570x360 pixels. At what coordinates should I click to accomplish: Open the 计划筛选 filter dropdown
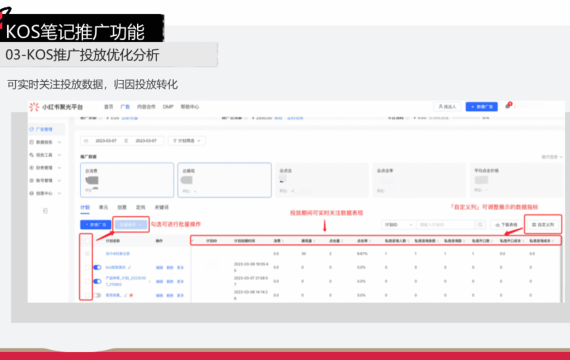tap(187, 141)
